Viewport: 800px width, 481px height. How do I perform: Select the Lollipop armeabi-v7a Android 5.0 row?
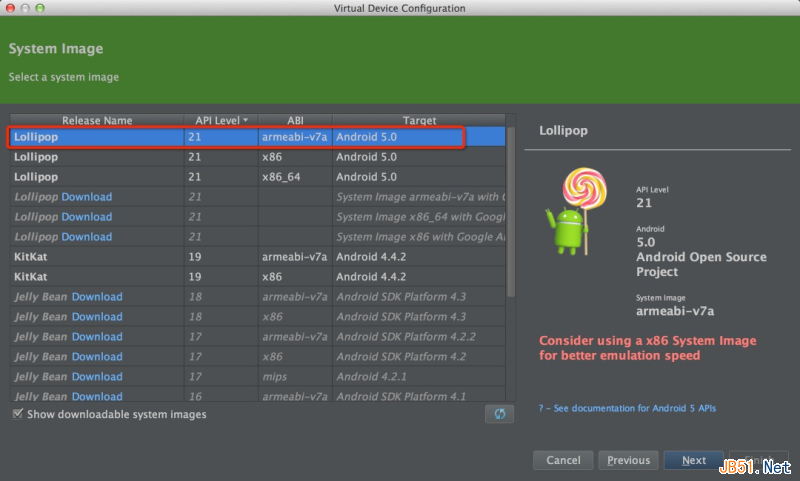[236, 137]
